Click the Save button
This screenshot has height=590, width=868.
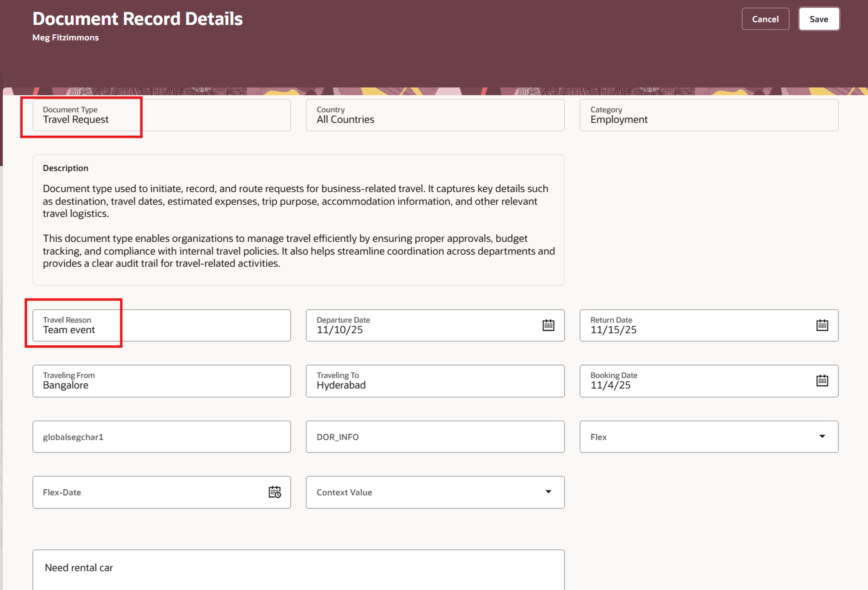tap(819, 19)
